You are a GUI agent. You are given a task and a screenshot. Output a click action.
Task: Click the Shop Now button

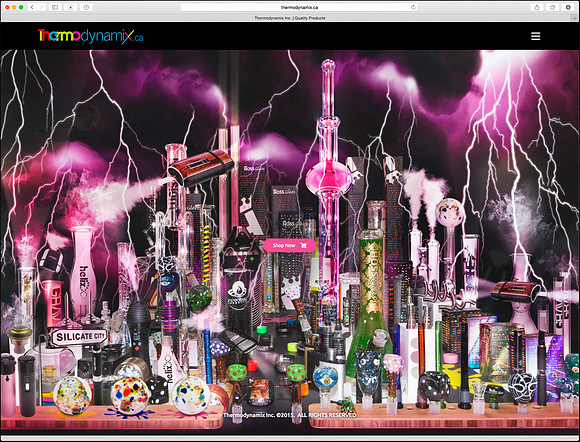pos(290,245)
